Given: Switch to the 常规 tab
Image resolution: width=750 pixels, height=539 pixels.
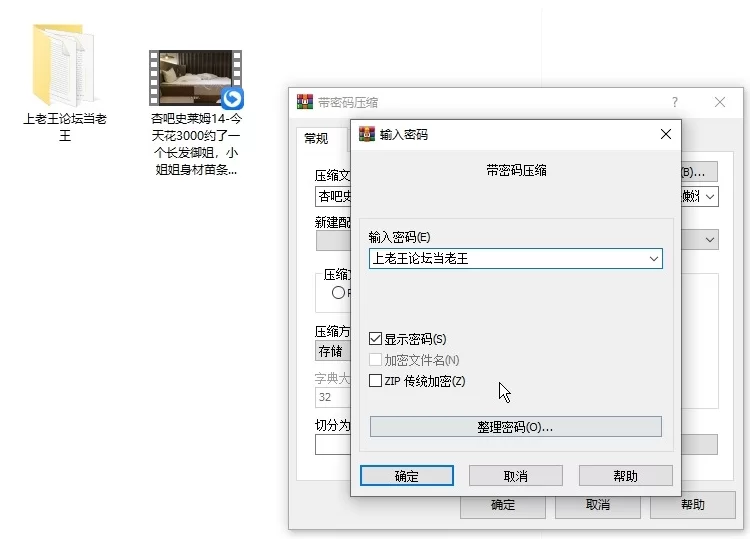Looking at the screenshot, I should pos(316,138).
